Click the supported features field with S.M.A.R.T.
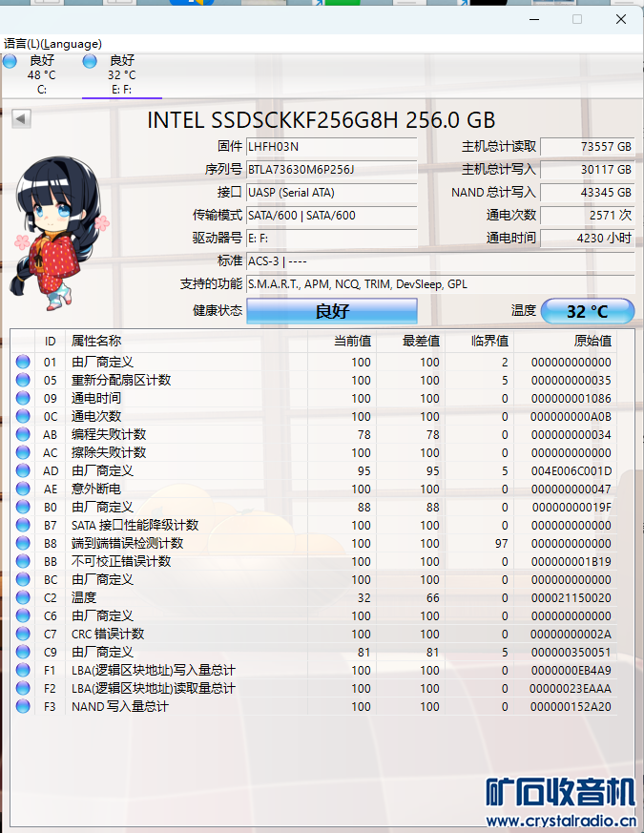The width and height of the screenshot is (644, 833). click(x=441, y=284)
